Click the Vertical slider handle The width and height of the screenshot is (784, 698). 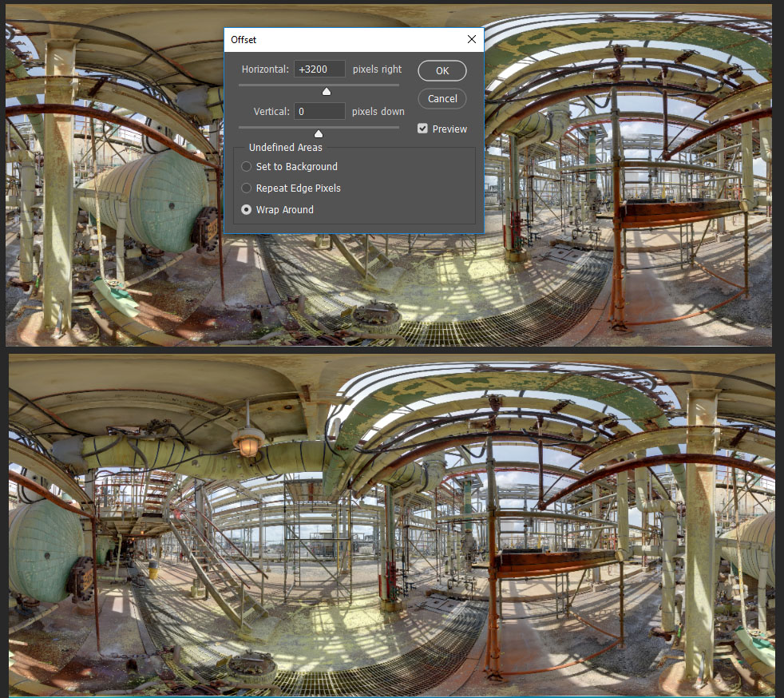[x=319, y=133]
